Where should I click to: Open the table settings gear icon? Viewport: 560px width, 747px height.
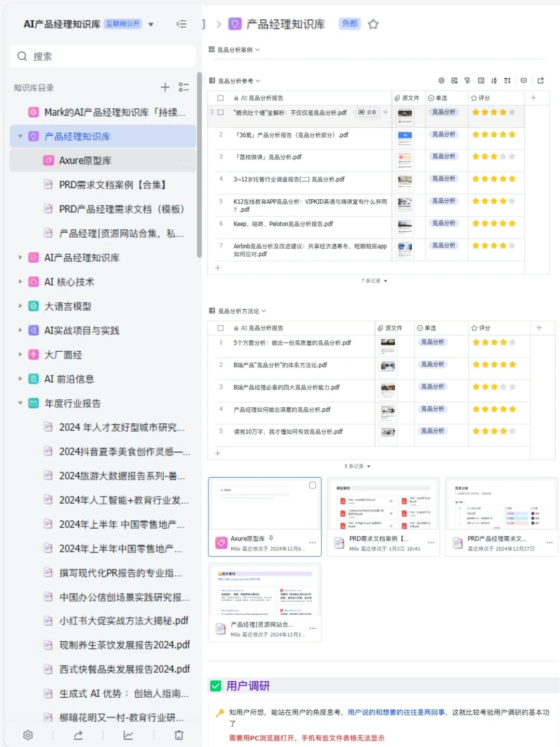(x=441, y=80)
